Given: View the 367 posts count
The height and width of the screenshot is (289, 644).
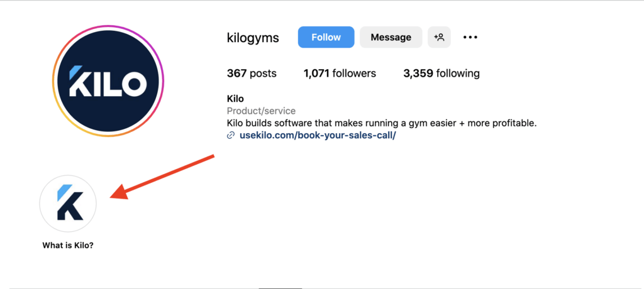Looking at the screenshot, I should (252, 74).
